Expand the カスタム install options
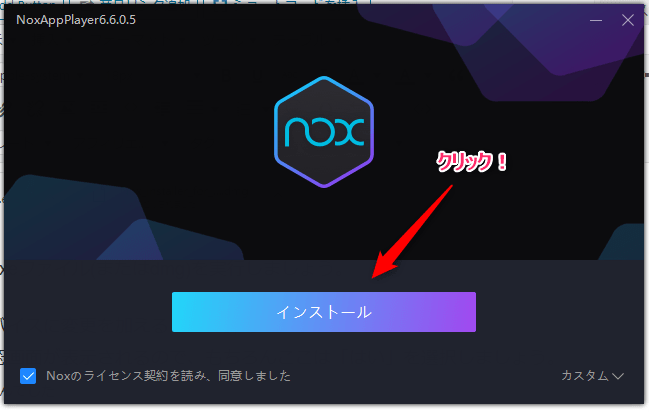Image resolution: width=649 pixels, height=412 pixels. click(592, 376)
